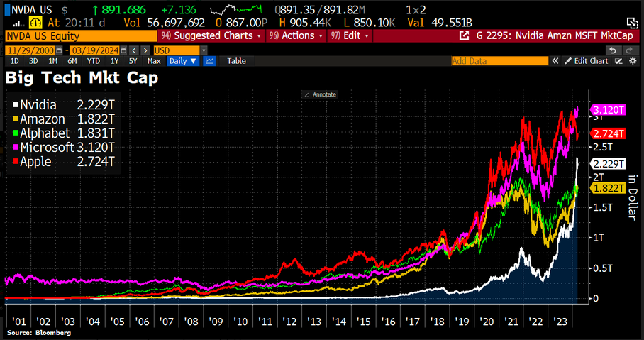
Task: Click the yellow gauge icon beside the time
Action: coord(36,22)
